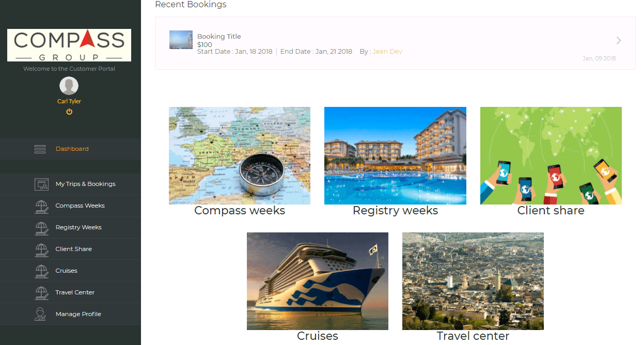This screenshot has height=345, width=644.
Task: Open the Travel Center sidebar menu item
Action: pyautogui.click(x=70, y=292)
